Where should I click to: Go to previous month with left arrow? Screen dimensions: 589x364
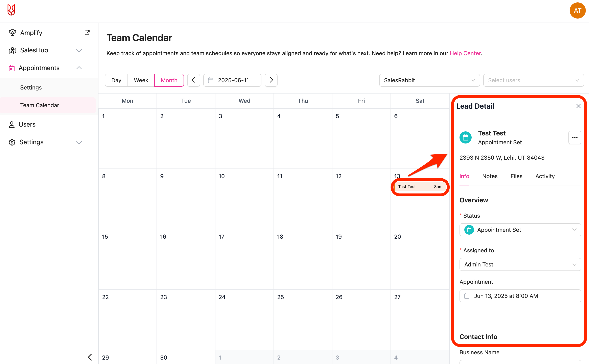[193, 80]
